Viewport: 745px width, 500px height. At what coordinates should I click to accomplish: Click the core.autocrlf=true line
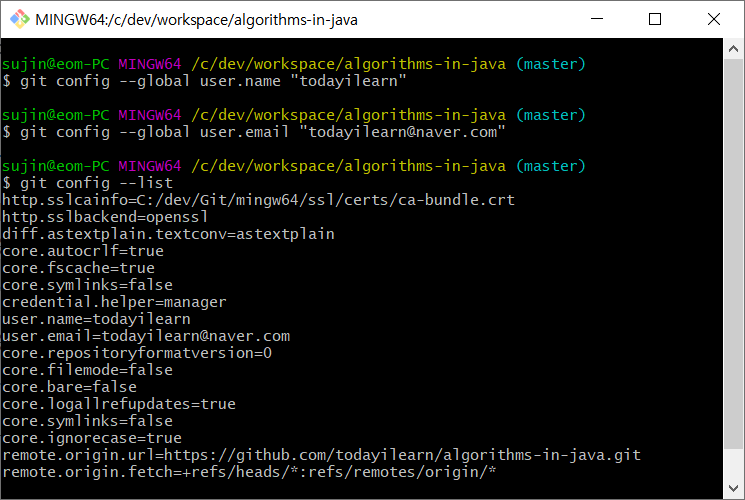pos(83,251)
